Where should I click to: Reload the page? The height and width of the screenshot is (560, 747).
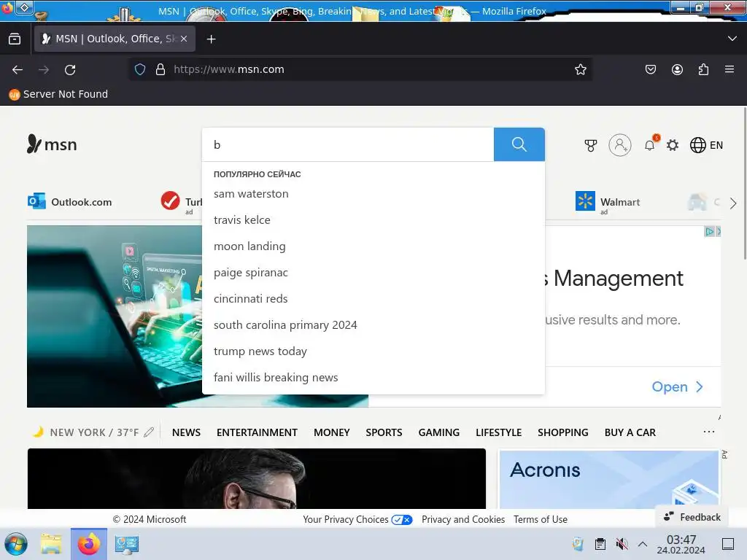(x=70, y=69)
